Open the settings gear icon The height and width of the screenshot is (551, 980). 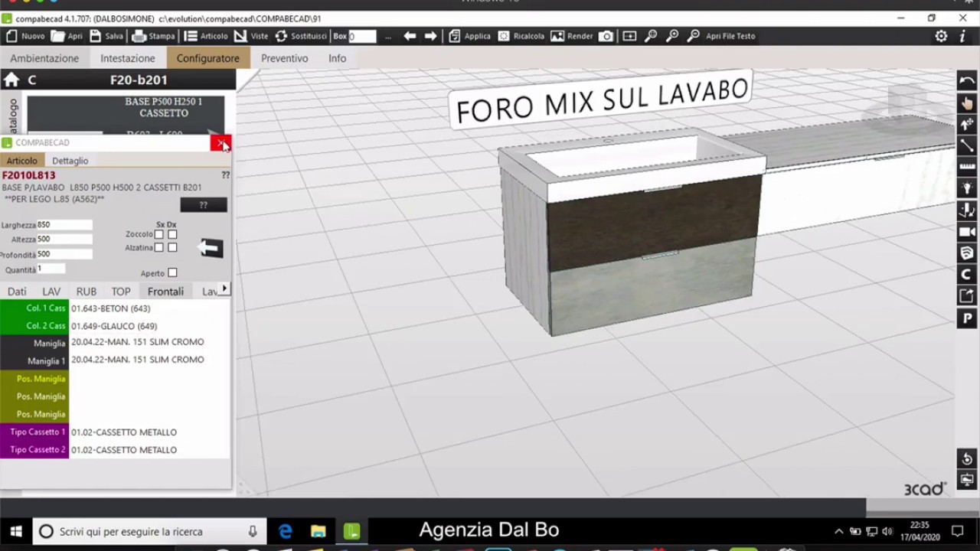(941, 36)
